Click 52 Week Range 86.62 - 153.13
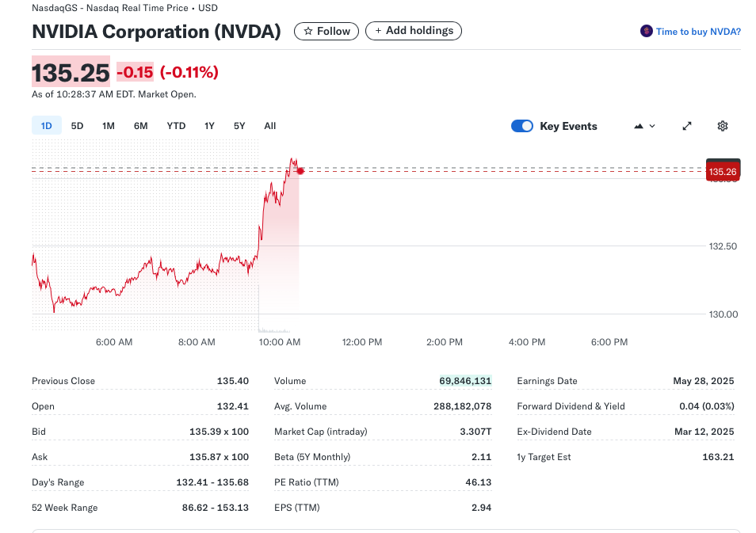The image size is (756, 533). point(216,508)
